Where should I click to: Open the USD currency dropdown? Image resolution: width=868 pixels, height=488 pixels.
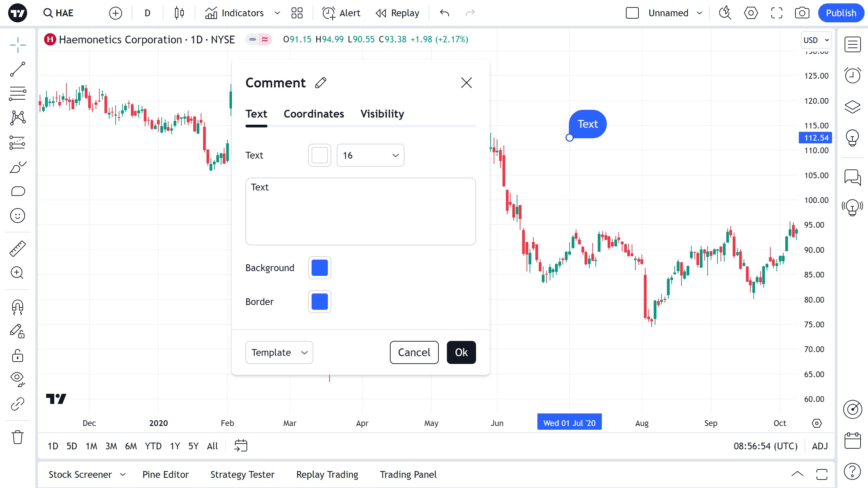(x=816, y=40)
